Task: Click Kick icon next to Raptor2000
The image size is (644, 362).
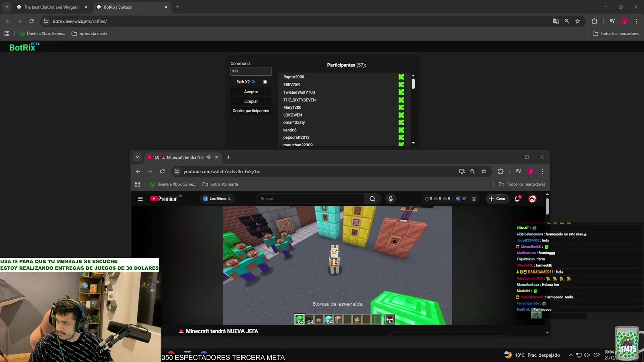Action: click(401, 77)
